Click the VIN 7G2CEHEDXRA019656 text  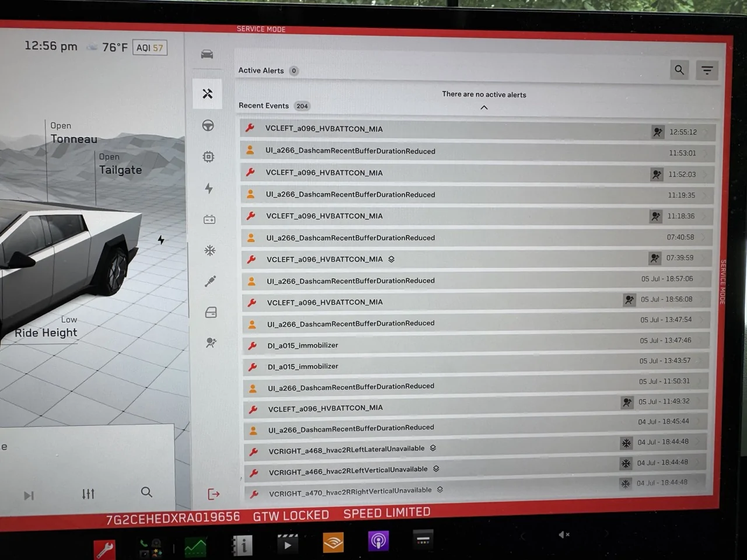173,518
